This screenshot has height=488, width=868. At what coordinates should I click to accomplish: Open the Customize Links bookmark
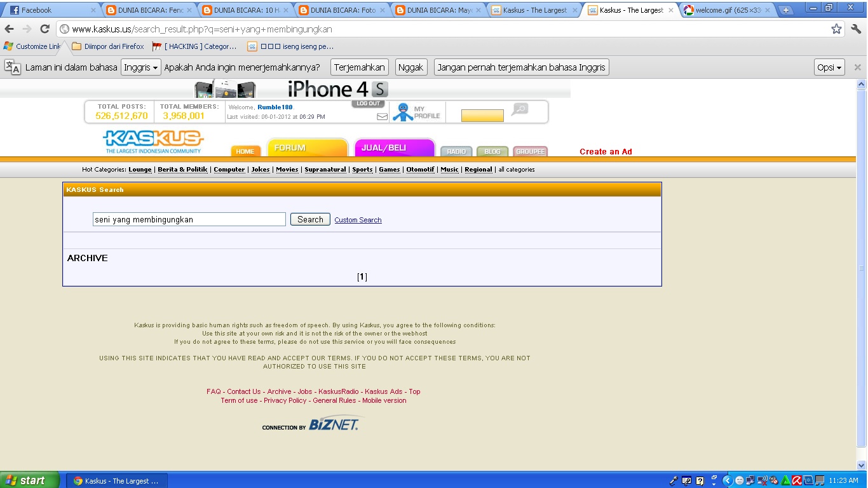[32, 46]
